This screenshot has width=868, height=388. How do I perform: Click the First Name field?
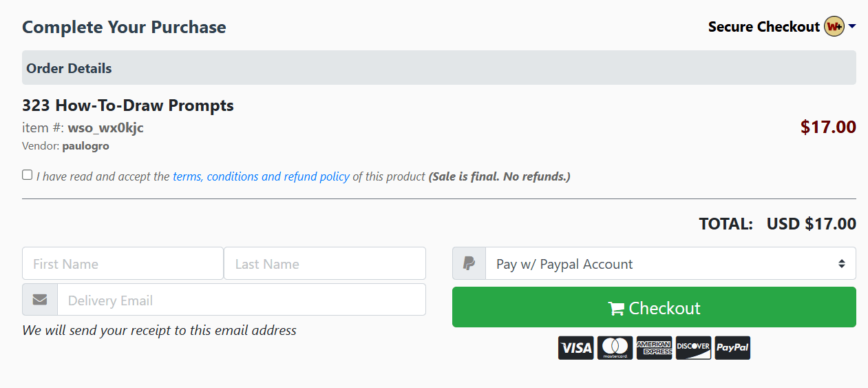click(123, 264)
